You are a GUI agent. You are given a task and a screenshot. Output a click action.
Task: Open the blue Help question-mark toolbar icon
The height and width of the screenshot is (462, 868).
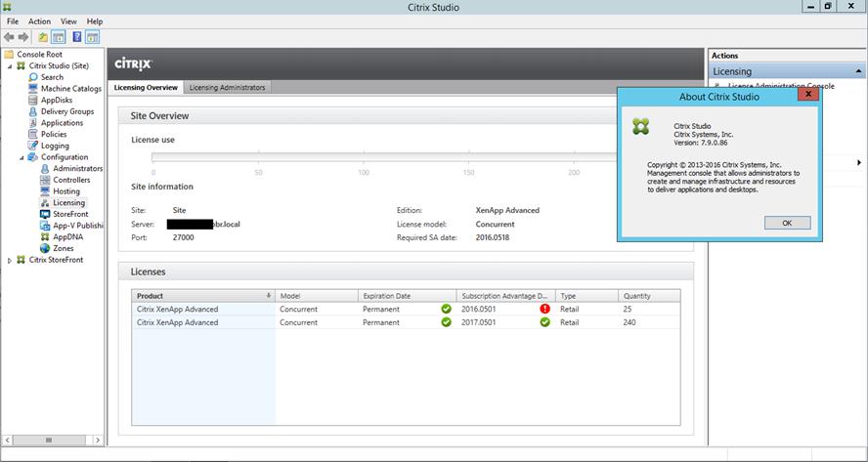[77, 37]
